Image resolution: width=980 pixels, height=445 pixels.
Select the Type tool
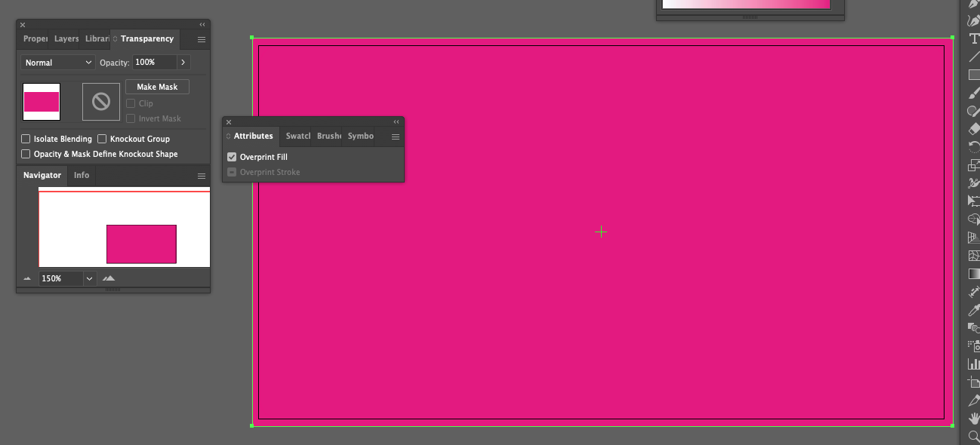[973, 39]
